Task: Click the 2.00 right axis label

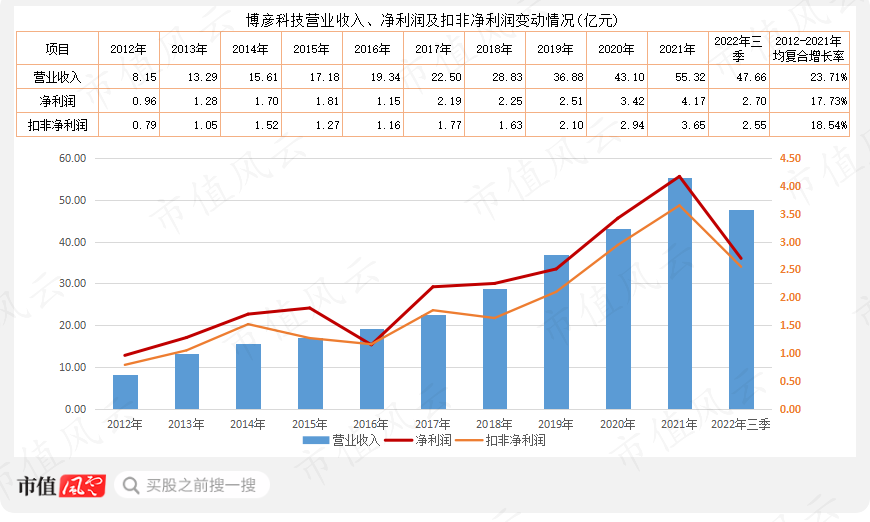Action: click(790, 297)
